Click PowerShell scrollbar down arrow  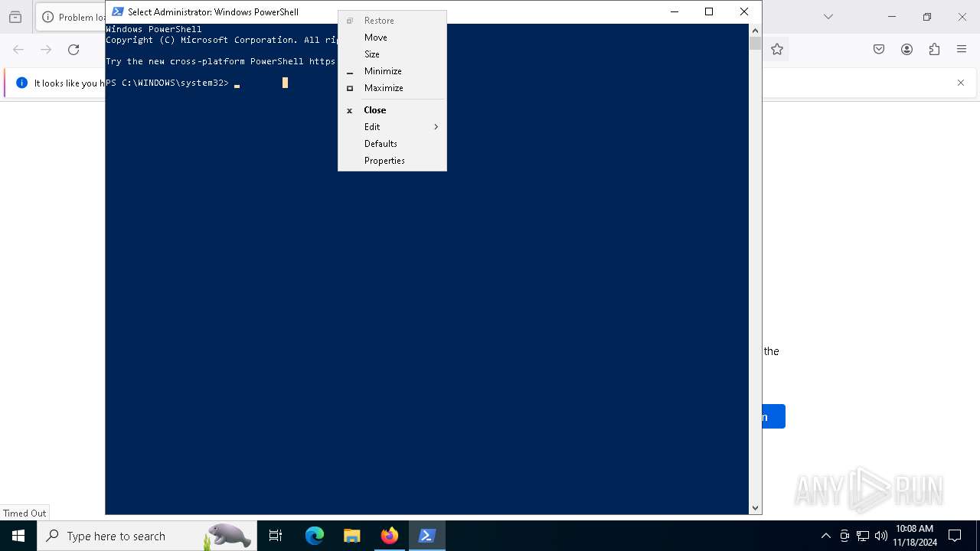tap(755, 507)
